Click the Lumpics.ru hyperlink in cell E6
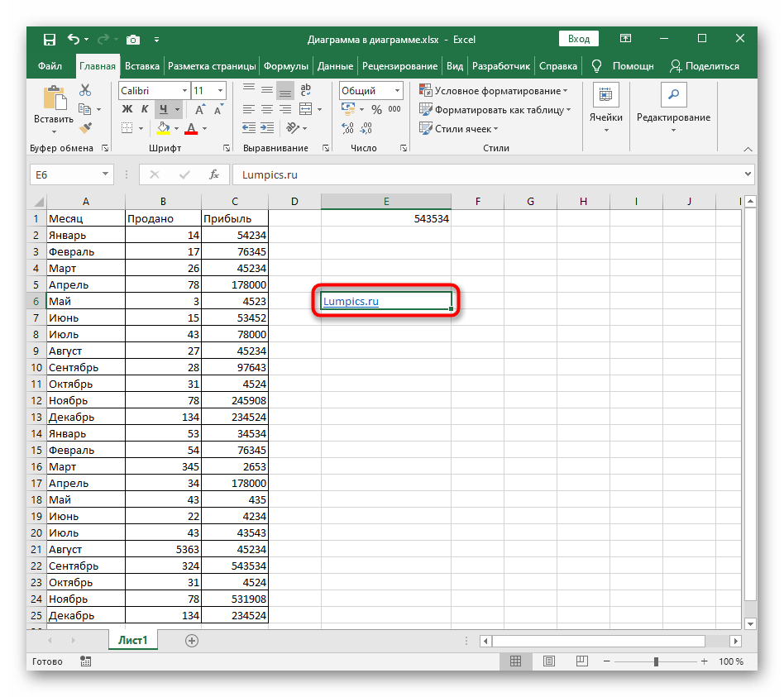The height and width of the screenshot is (697, 784). [351, 301]
